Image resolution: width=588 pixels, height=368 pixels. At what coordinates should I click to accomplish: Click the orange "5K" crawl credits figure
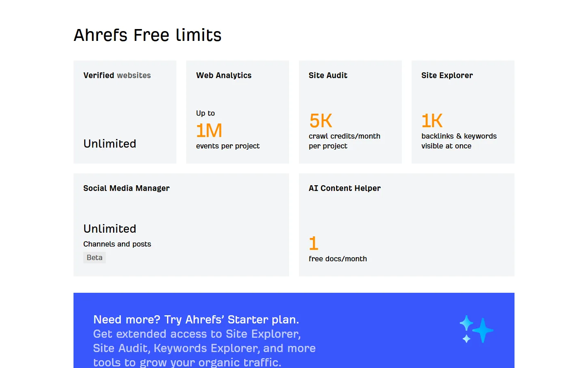321,121
